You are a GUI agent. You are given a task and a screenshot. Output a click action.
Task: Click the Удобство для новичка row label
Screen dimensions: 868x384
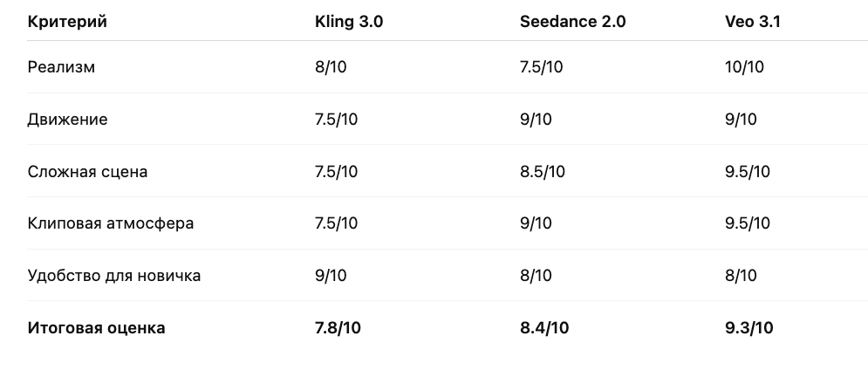pyautogui.click(x=113, y=276)
